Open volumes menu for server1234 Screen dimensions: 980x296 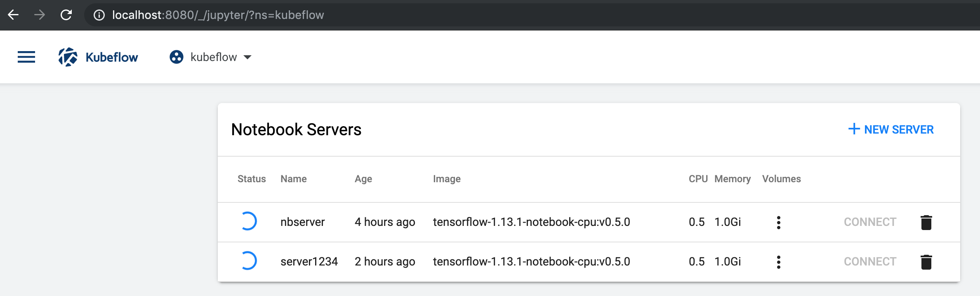[779, 261]
